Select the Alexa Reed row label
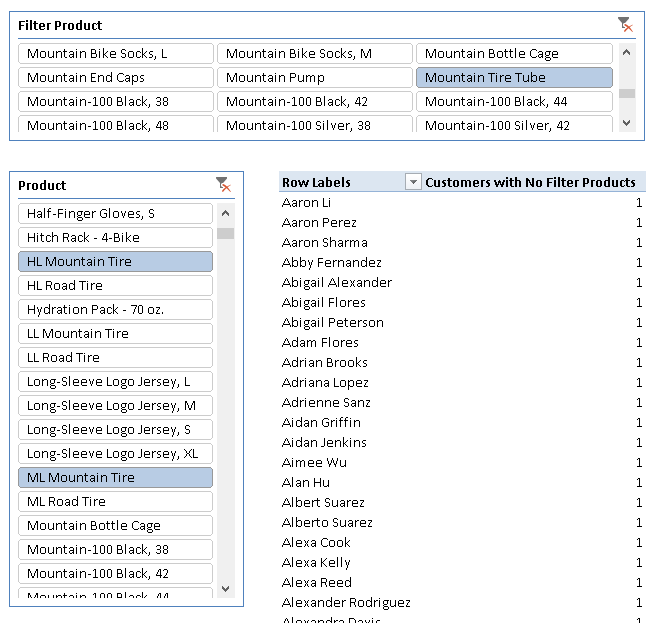Viewport: 656px width, 623px height. point(317,582)
